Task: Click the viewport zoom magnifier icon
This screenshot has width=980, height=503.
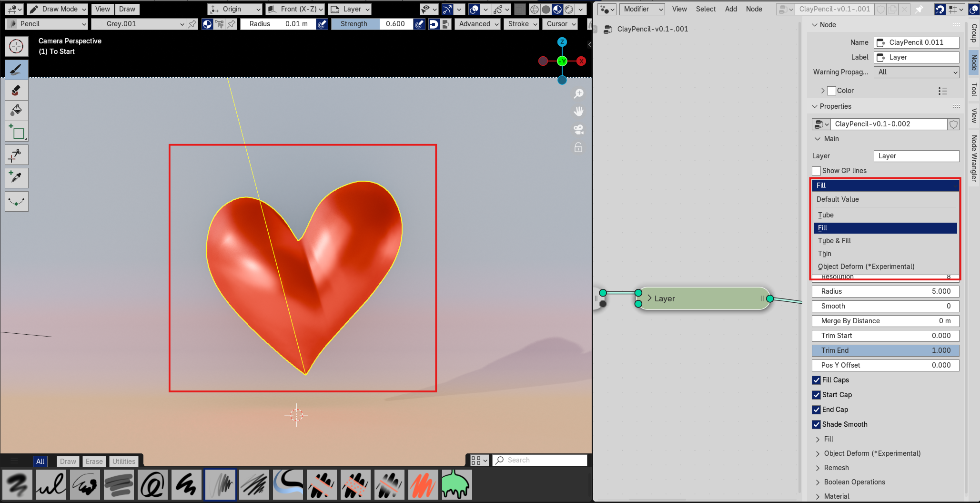Action: (x=578, y=93)
